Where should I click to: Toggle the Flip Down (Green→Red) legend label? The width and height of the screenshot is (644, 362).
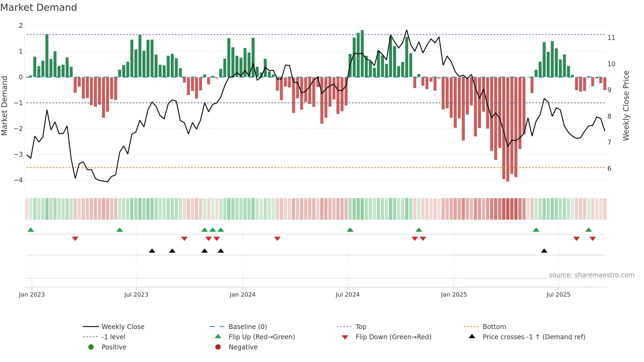[x=393, y=337]
